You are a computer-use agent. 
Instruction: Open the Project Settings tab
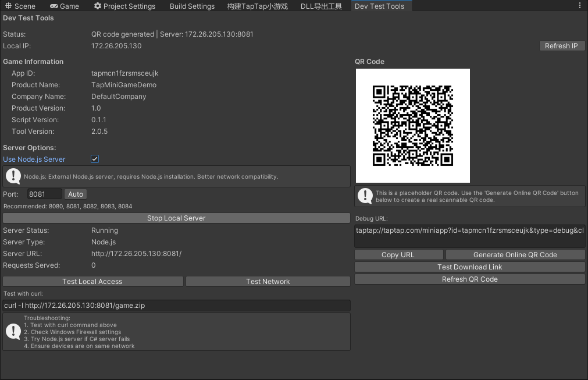click(x=124, y=6)
